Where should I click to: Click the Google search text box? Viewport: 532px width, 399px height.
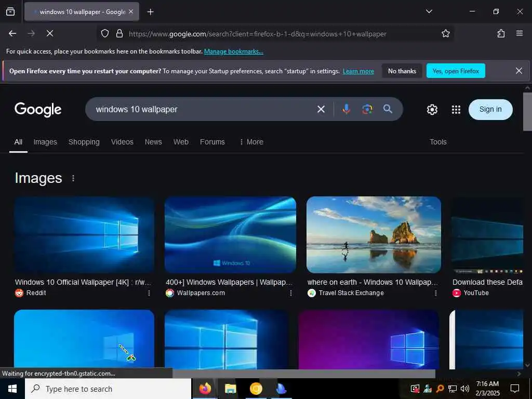204,109
